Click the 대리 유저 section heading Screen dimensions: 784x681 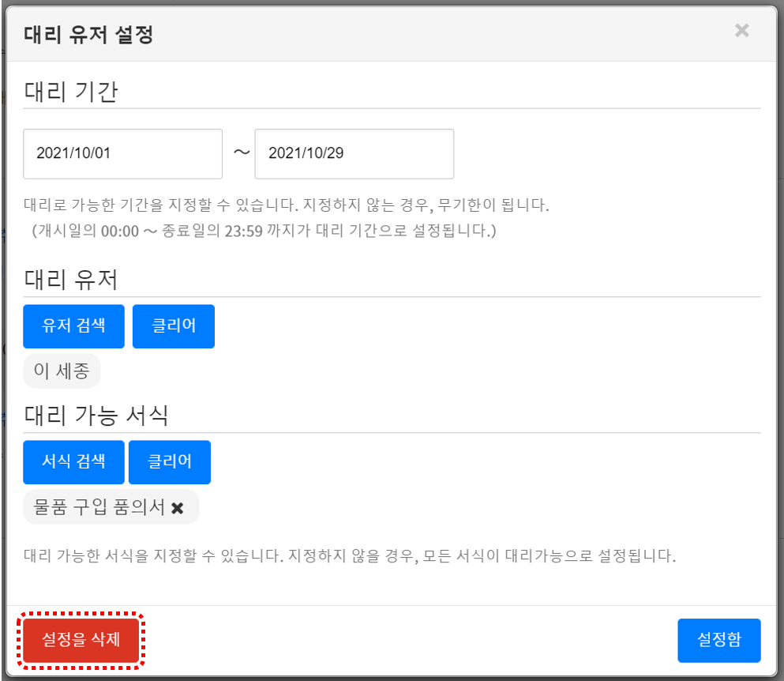(x=71, y=280)
